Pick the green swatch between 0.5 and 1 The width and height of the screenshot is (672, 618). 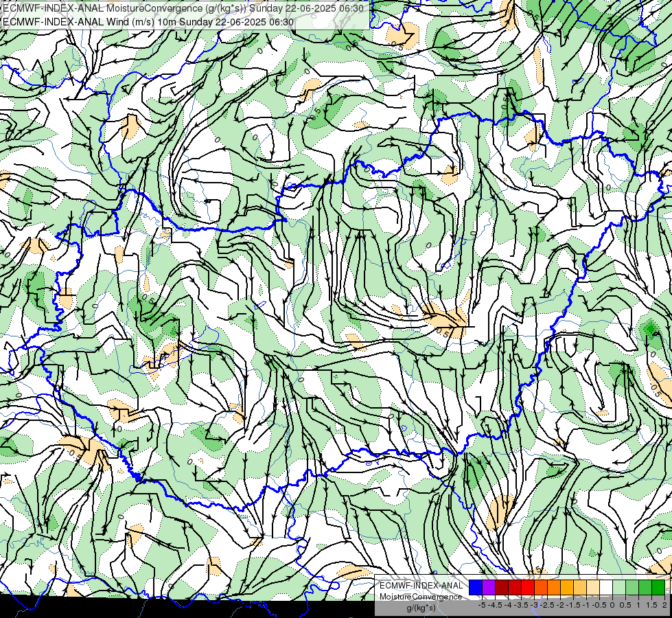tap(632, 587)
